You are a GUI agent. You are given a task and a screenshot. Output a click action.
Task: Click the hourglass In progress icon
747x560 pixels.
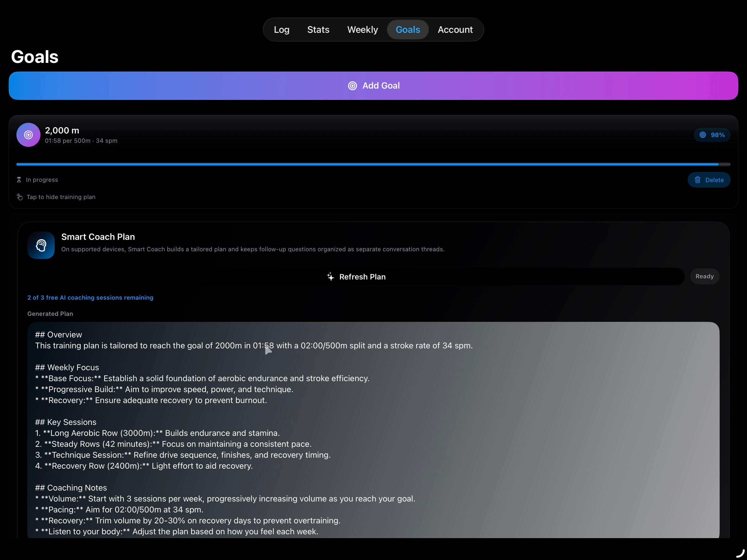pyautogui.click(x=19, y=180)
